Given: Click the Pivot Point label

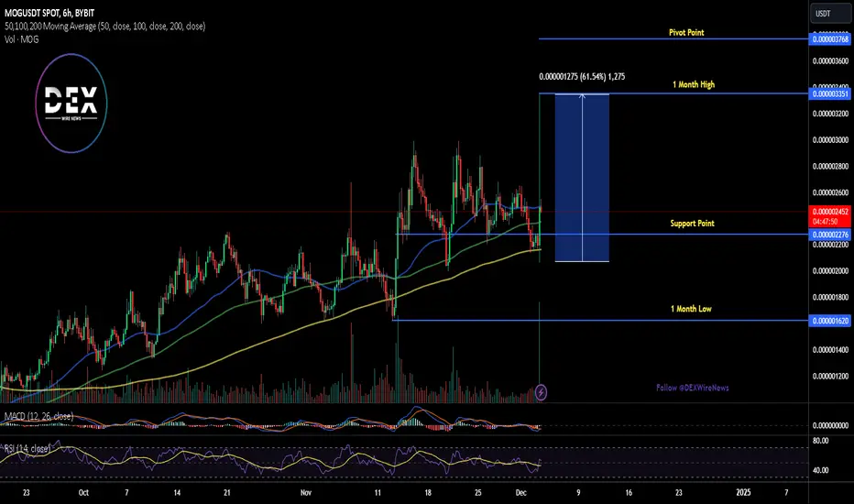Looking at the screenshot, I should pos(686,32).
